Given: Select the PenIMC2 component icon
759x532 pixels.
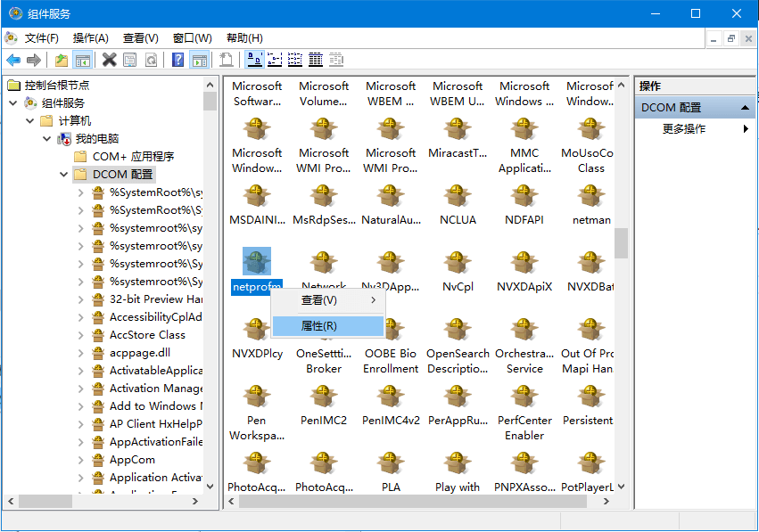Looking at the screenshot, I should tap(324, 397).
